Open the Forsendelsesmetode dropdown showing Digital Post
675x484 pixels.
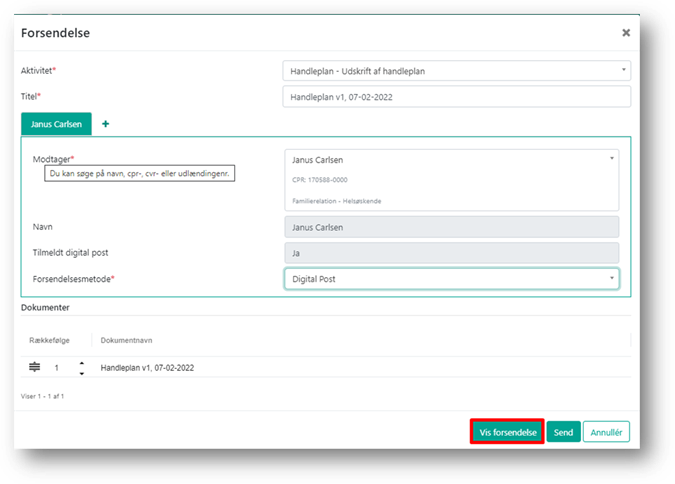click(x=451, y=278)
